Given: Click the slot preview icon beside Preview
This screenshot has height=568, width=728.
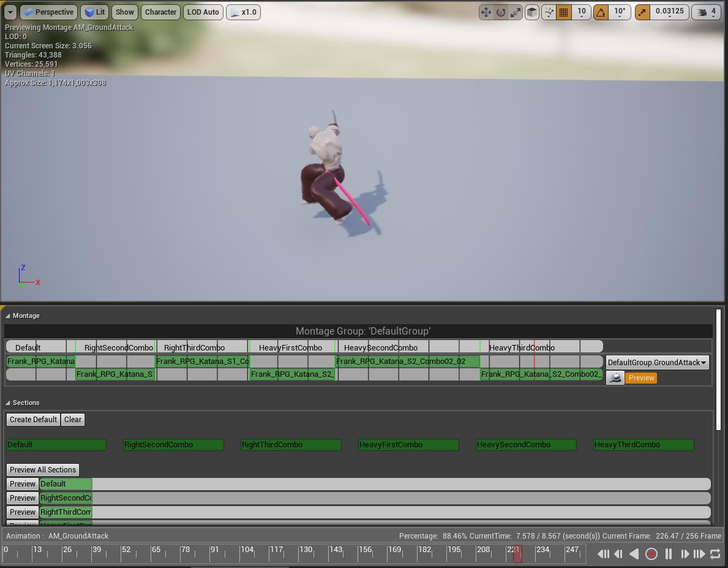Looking at the screenshot, I should point(615,378).
